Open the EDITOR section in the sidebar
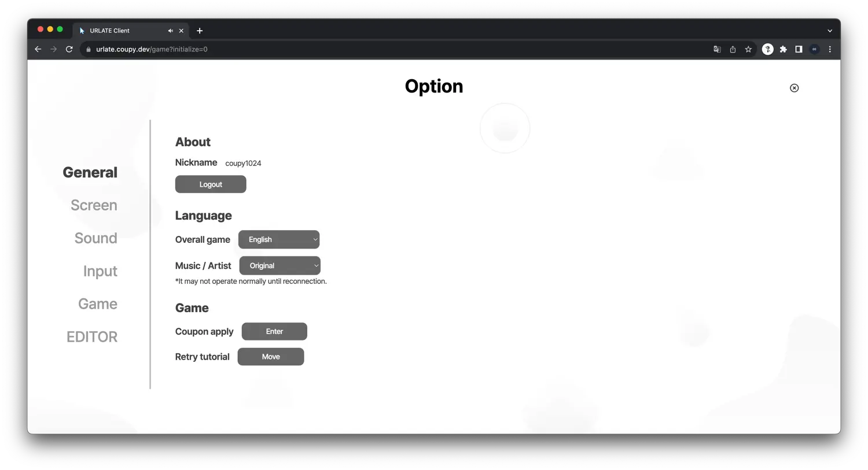 pos(91,336)
